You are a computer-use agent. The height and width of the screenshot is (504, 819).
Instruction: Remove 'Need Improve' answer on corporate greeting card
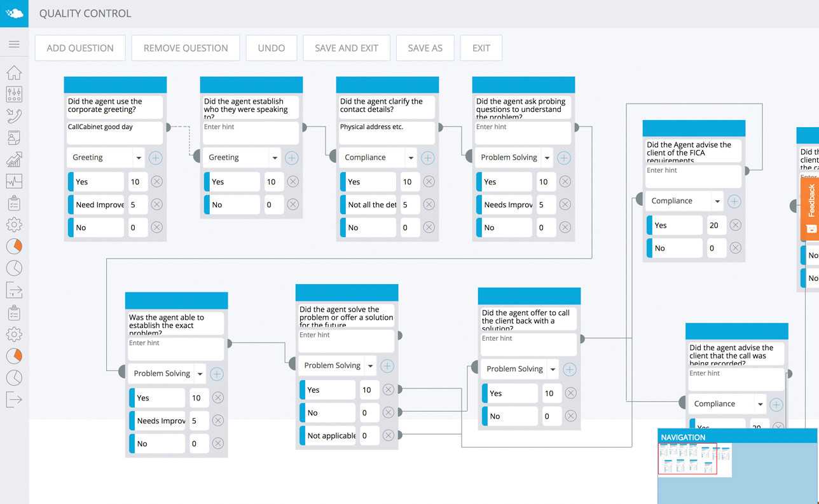coord(156,205)
